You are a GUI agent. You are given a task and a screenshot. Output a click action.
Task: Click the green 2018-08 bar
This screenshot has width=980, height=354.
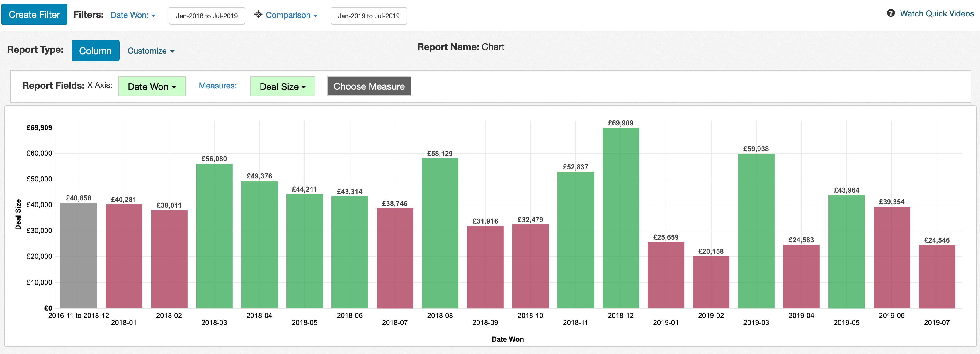pos(440,233)
